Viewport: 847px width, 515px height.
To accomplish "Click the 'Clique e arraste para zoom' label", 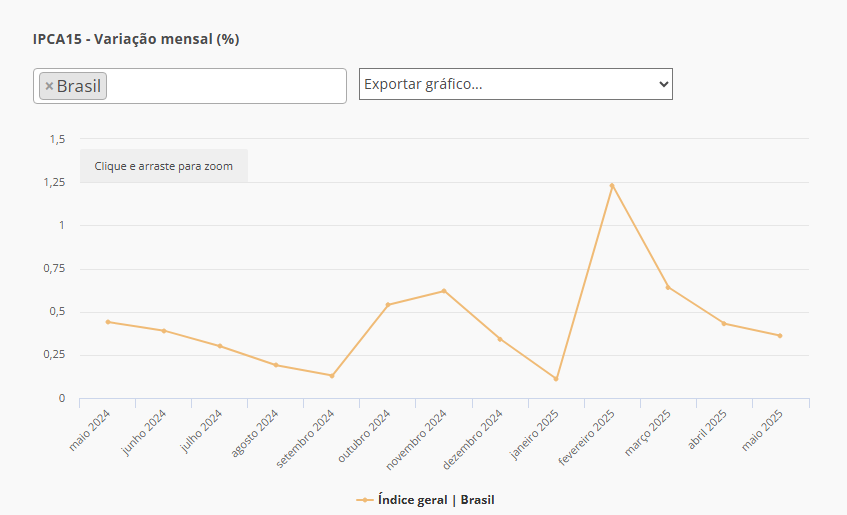I will [x=164, y=166].
